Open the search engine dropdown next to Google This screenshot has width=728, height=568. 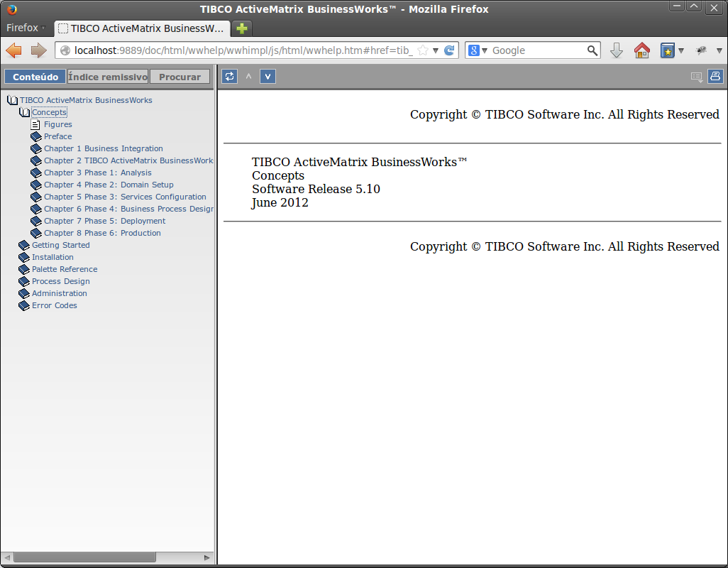tap(478, 50)
